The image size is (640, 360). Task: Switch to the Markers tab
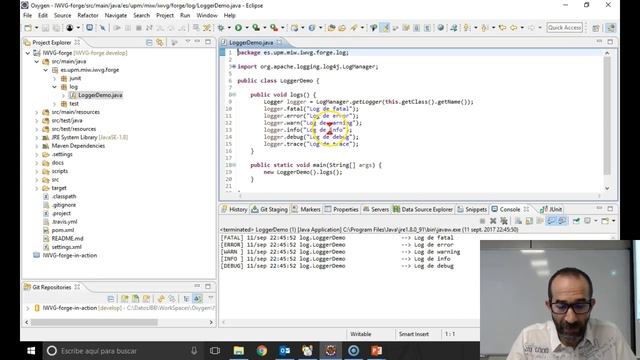(x=306, y=209)
